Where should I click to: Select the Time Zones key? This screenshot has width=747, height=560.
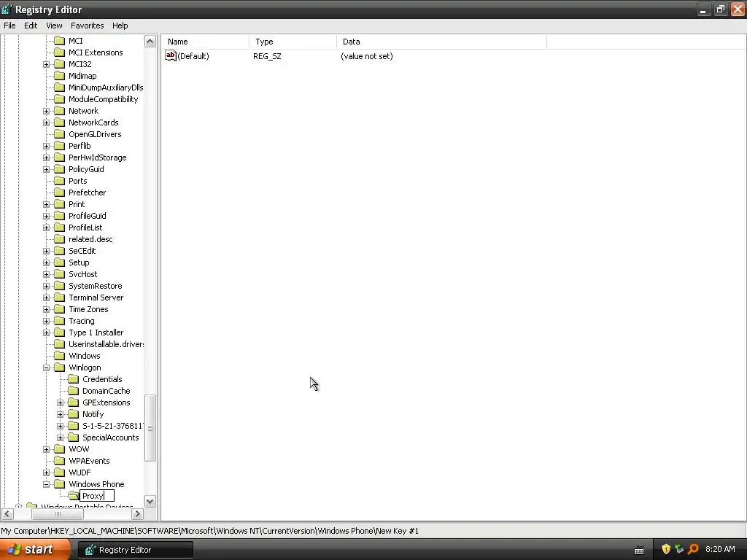88,309
